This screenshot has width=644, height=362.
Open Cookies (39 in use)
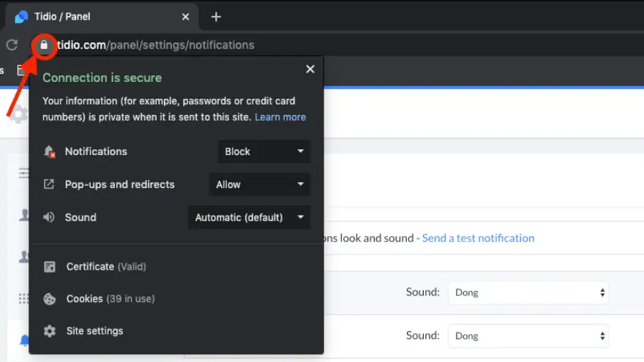111,299
